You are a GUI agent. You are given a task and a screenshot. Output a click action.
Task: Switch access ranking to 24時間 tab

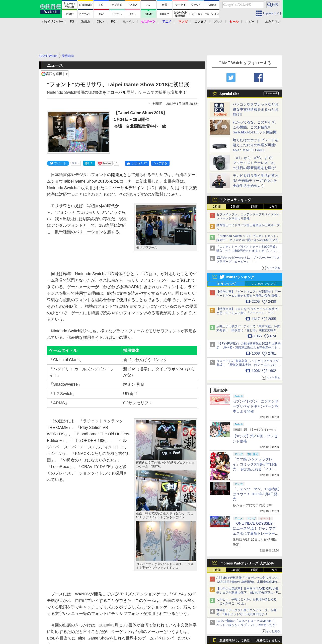tap(235, 207)
